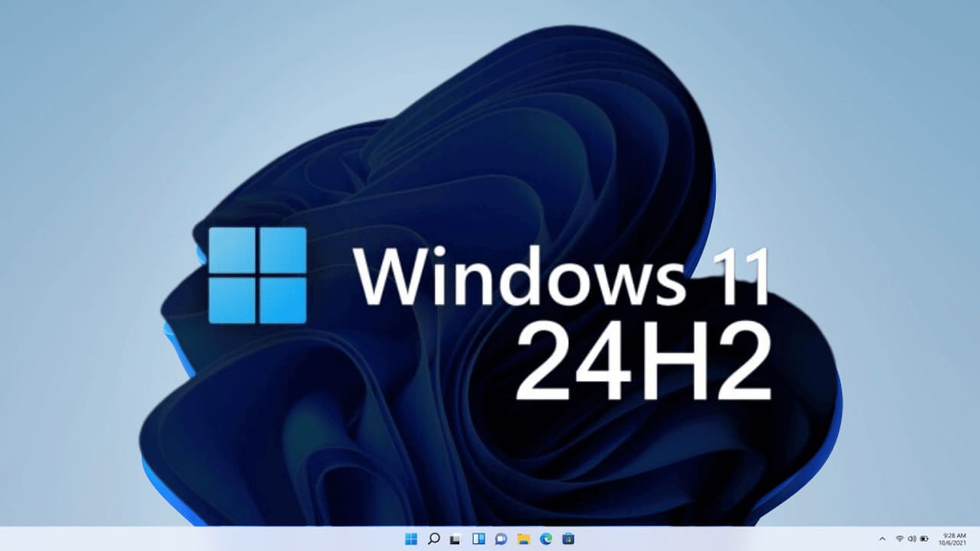Open File Explorer folder icon
Image resolution: width=980 pixels, height=551 pixels.
click(x=524, y=539)
